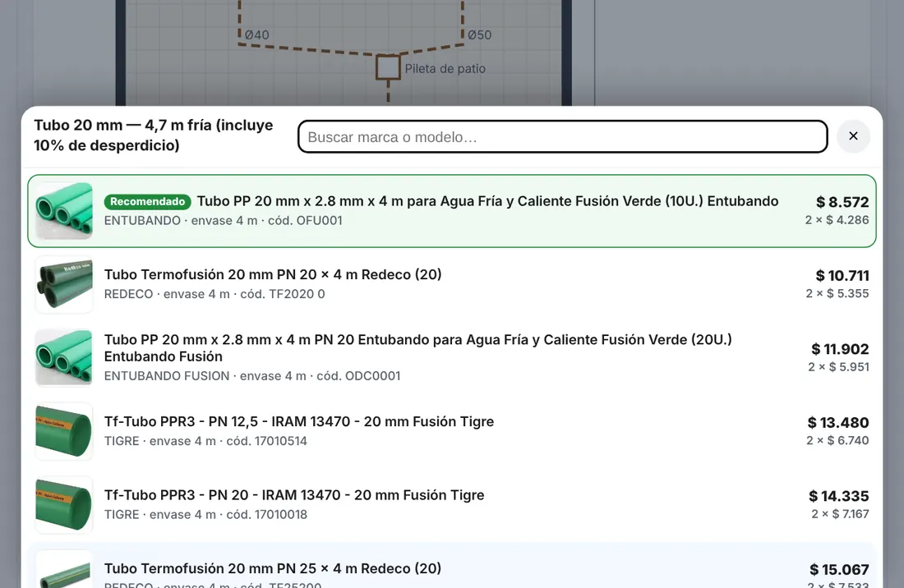
Task: Click the green 'Recomendado' badge
Action: (x=148, y=201)
